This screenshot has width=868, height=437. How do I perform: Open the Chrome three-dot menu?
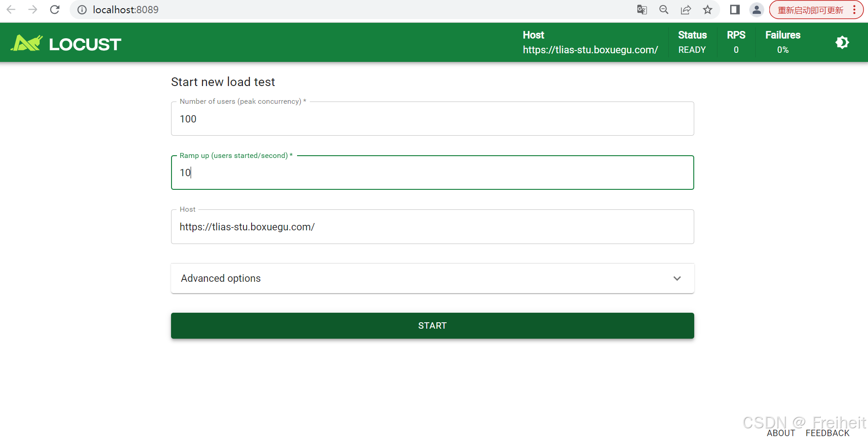pos(854,10)
